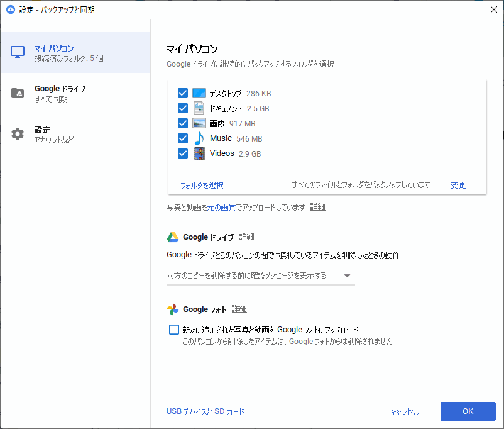Click the Google ドライブ folder icon in sidebar
504x429 pixels.
18,93
